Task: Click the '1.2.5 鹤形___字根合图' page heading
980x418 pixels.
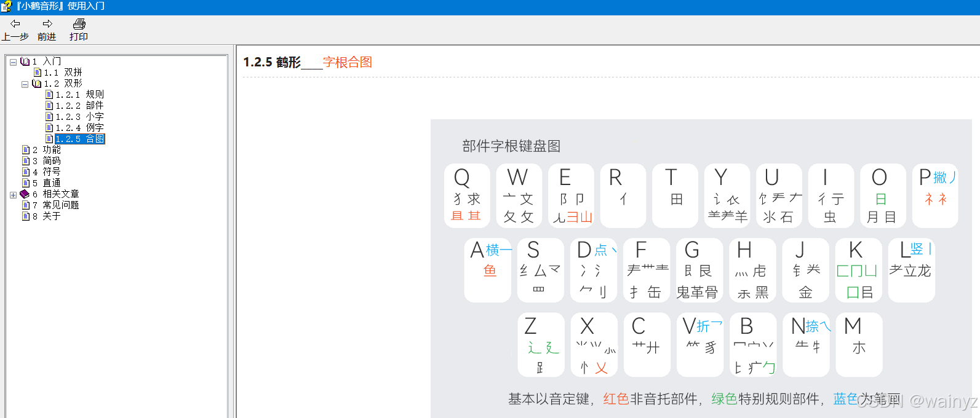Action: 308,62
